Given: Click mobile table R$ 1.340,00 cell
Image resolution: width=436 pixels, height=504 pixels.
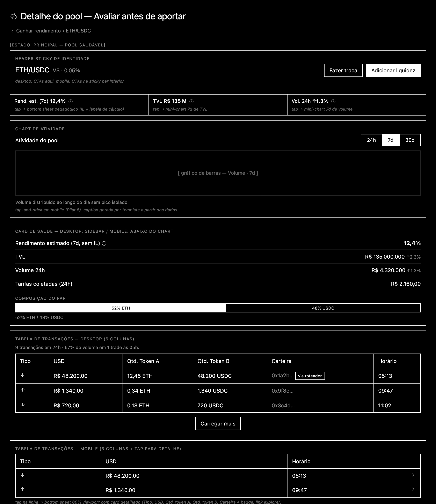Looking at the screenshot, I should [x=194, y=490].
